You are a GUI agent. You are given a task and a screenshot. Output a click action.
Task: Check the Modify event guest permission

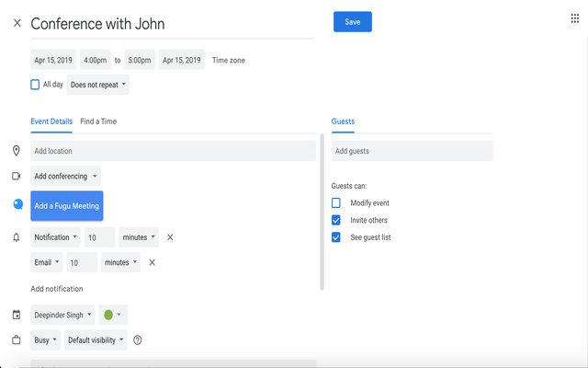click(336, 202)
